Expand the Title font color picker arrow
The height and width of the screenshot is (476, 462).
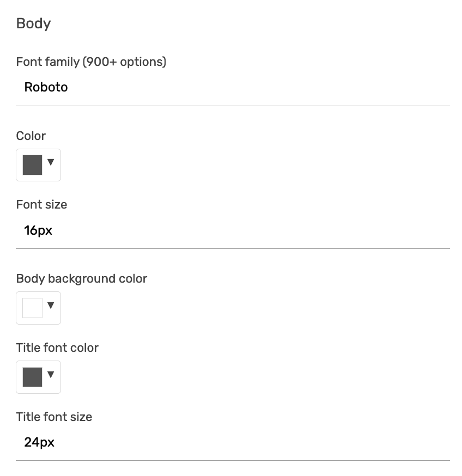coord(51,374)
